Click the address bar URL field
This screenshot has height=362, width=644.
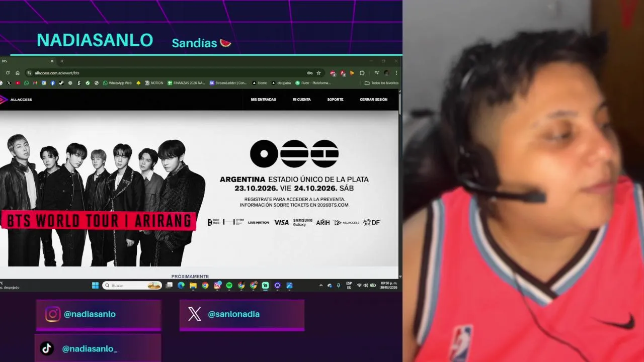pyautogui.click(x=166, y=73)
